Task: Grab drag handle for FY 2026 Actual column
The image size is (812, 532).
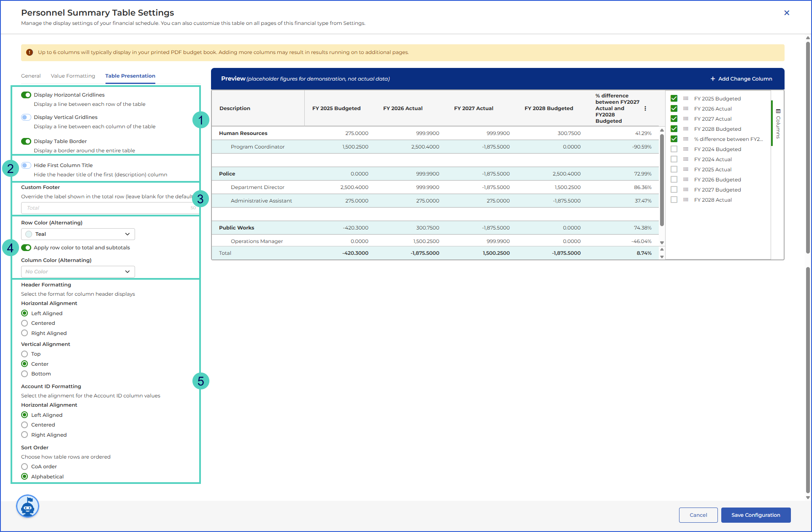Action: [686, 109]
